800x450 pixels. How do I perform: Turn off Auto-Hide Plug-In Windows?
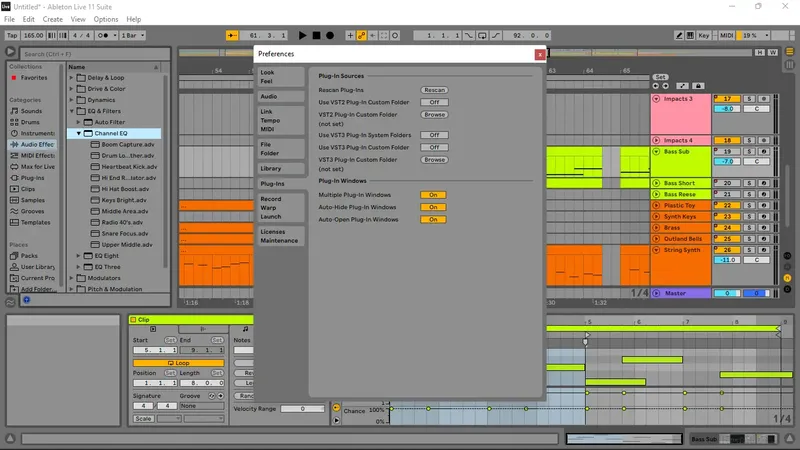click(x=433, y=207)
